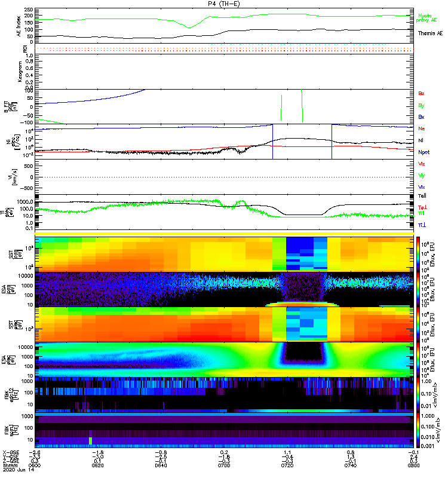Click the blue Ti⊥ legend label

tap(422, 225)
